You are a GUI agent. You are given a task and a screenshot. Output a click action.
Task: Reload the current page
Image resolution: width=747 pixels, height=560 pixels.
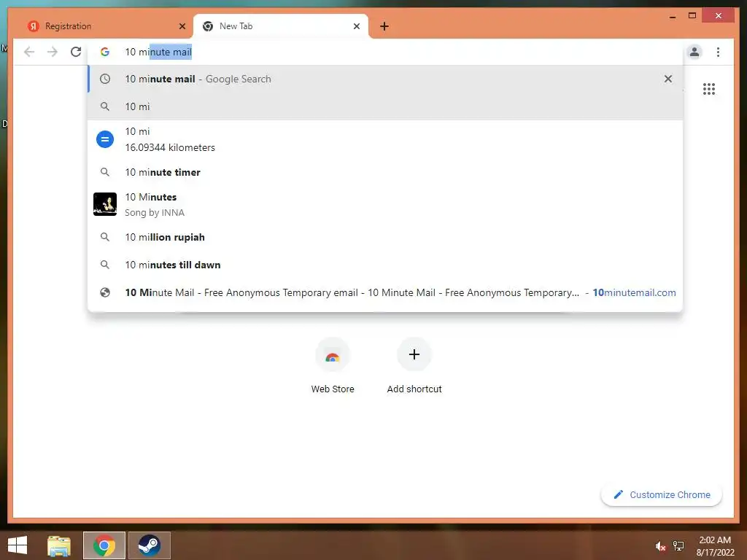[76, 52]
